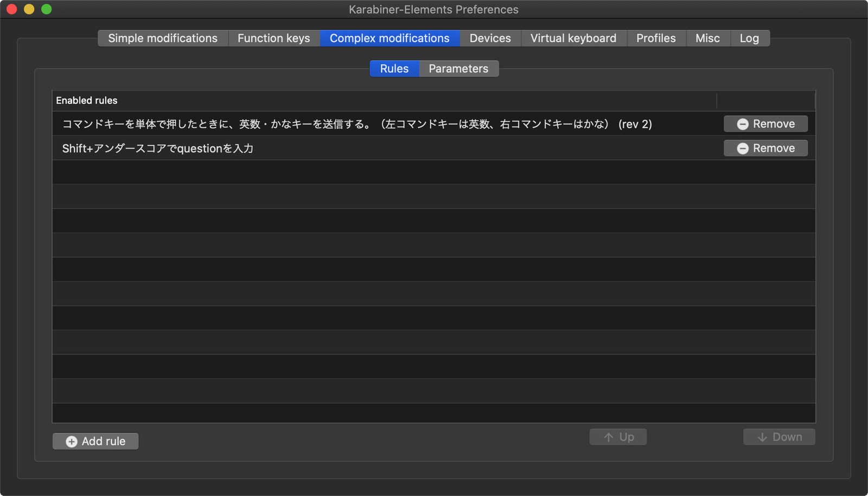The height and width of the screenshot is (496, 868).
Task: Click the minus icon on the first Remove button
Action: [x=743, y=124]
